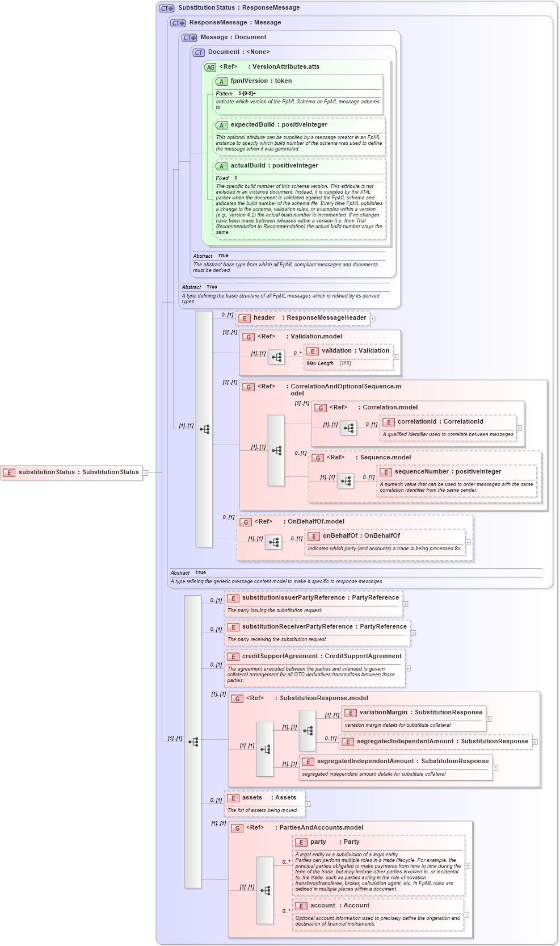
Task: Click the label 'fpmlVersion : token'
Action: tap(261, 81)
